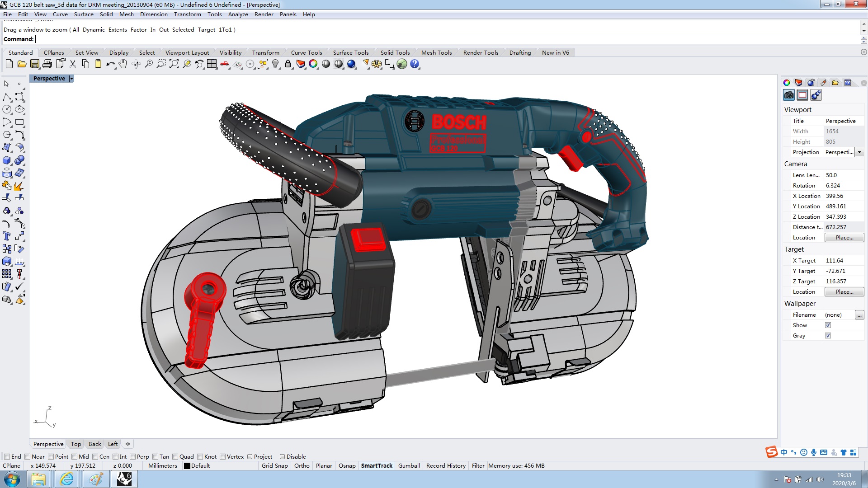Viewport: 868px width, 488px height.
Task: Click the Camera Location Place button
Action: tap(844, 238)
